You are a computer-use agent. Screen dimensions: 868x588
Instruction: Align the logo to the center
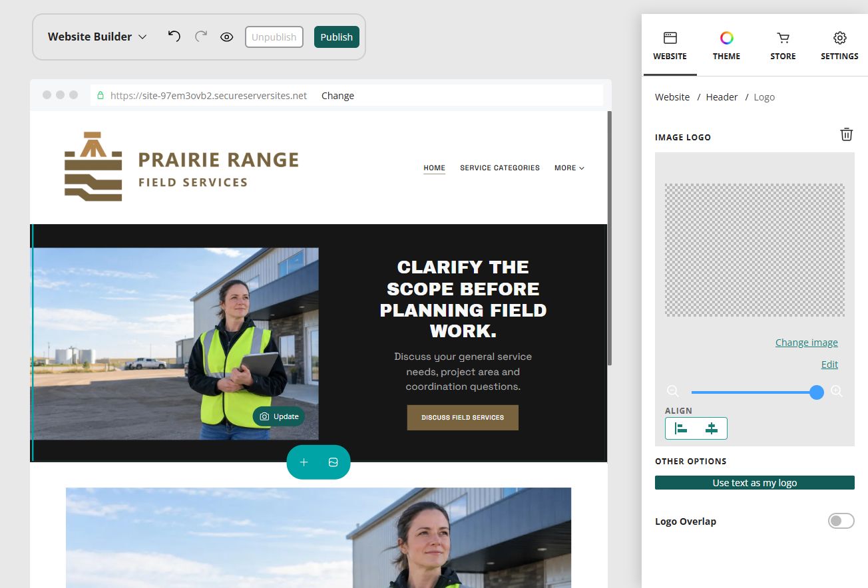point(712,428)
